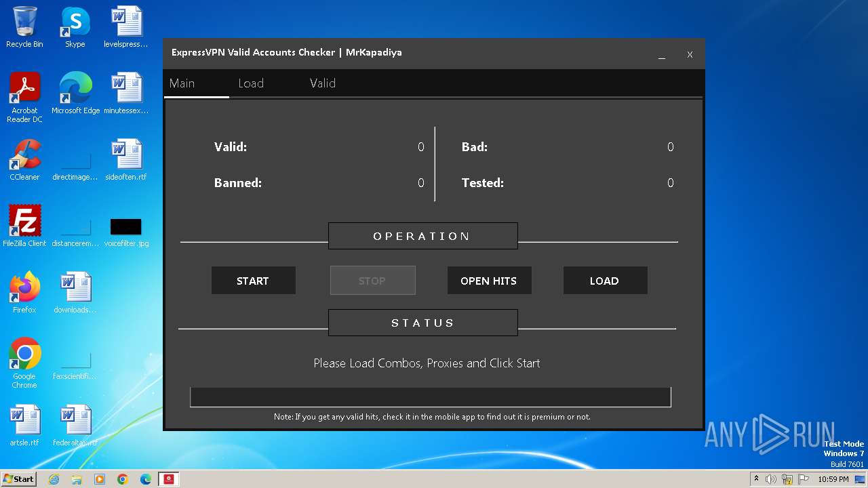Image resolution: width=868 pixels, height=488 pixels.
Task: Launch the Firefox desktop shortcut
Action: pyautogui.click(x=24, y=293)
